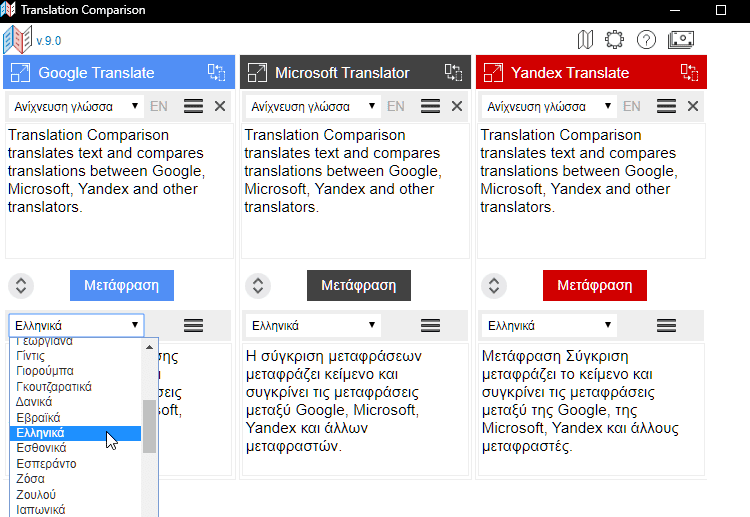Maximize the Translation Comparison window

721,10
